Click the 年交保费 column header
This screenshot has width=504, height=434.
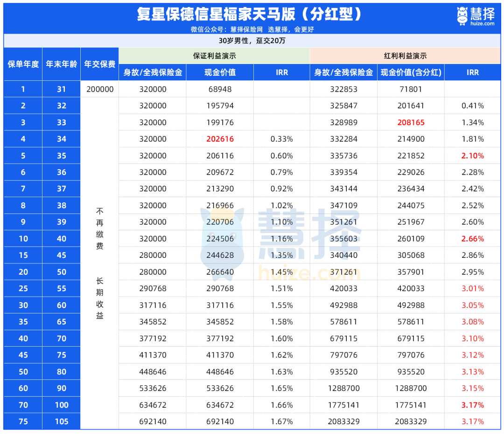99,64
